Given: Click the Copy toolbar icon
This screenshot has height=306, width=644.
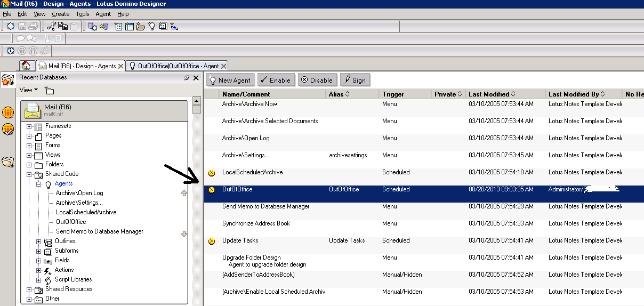Looking at the screenshot, I should click(x=63, y=26).
